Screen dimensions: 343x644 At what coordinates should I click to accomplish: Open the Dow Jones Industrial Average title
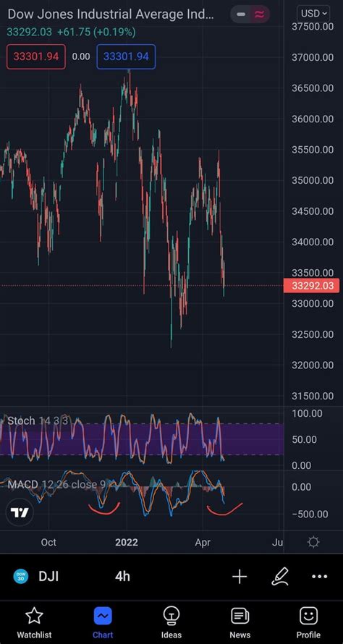coord(111,14)
